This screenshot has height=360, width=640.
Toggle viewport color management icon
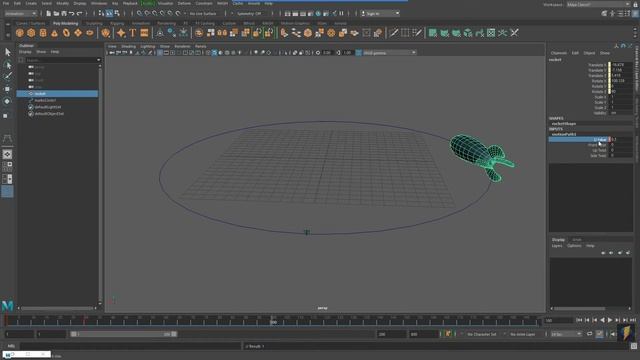[358, 53]
